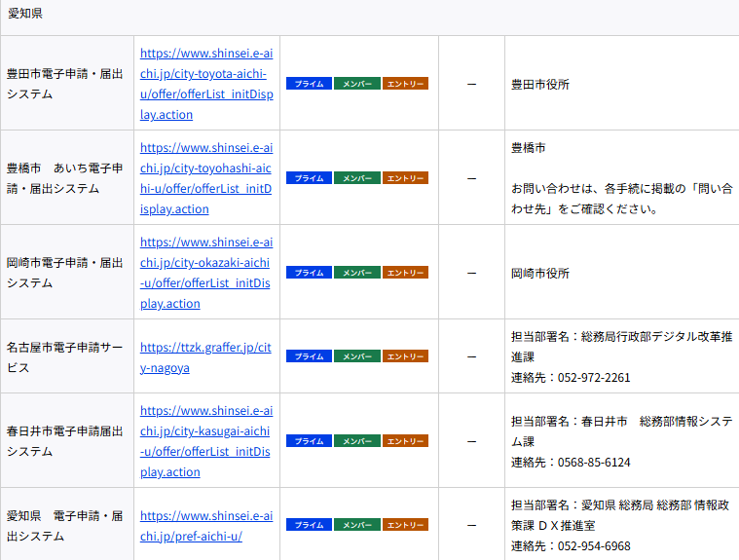The height and width of the screenshot is (560, 739).
Task: Open the Toyota city e-application URL link
Action: tap(203, 84)
